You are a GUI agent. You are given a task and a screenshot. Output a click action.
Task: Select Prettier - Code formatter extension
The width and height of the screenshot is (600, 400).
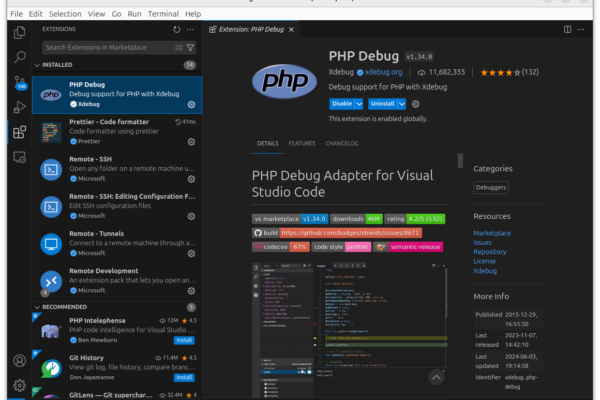(117, 132)
